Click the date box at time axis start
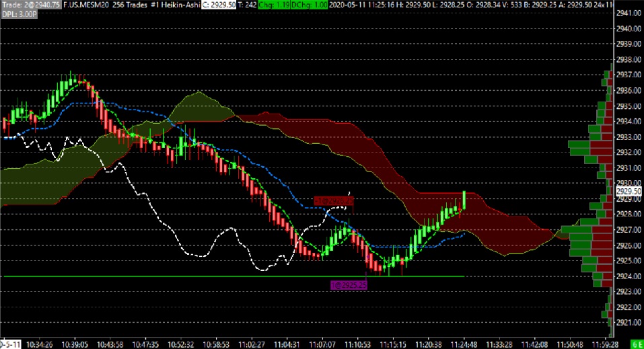Screen dimensions: 644x349 (10, 344)
